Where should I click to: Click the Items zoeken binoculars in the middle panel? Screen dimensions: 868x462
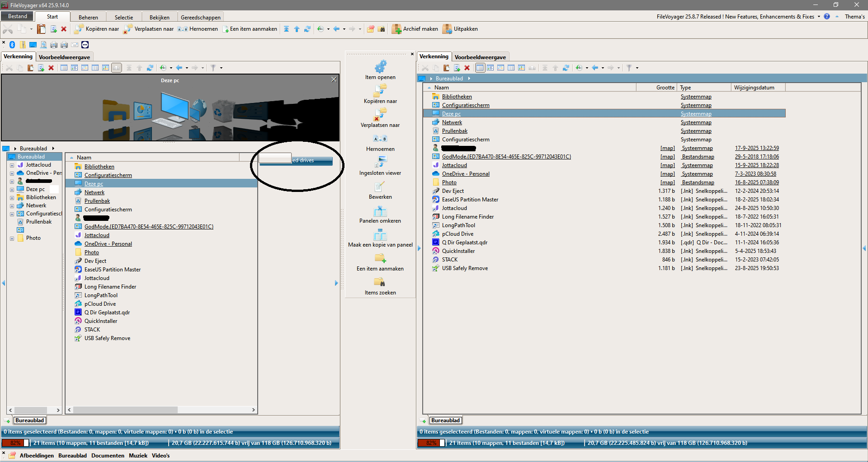coord(380,283)
